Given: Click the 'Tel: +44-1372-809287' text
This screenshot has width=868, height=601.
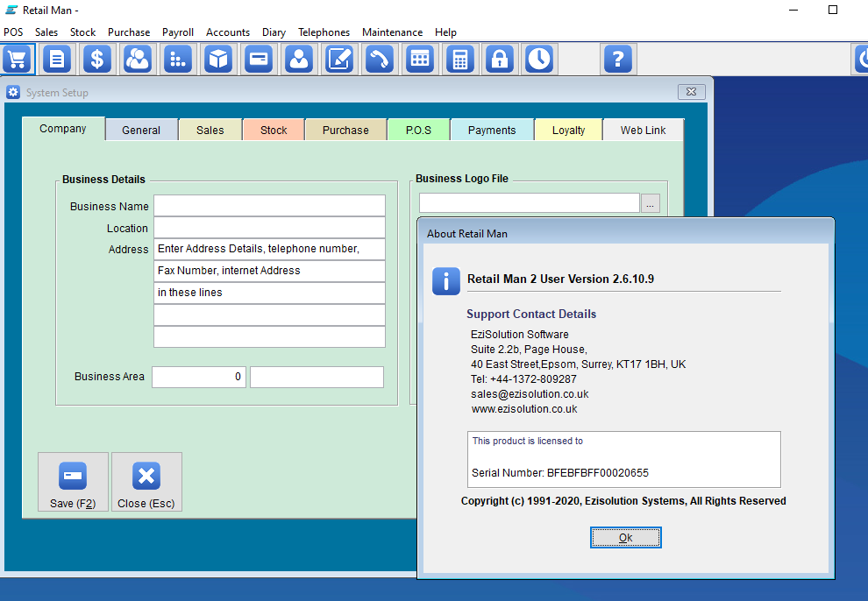Looking at the screenshot, I should point(523,379).
